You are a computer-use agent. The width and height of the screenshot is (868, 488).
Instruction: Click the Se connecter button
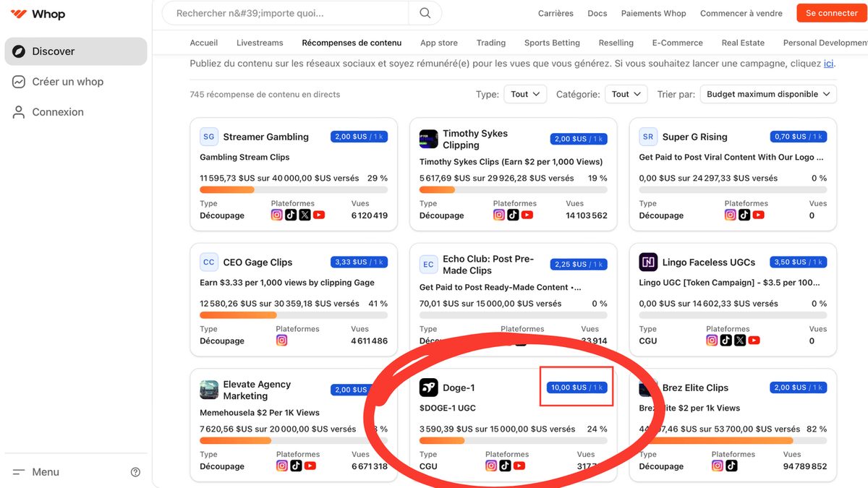(832, 13)
